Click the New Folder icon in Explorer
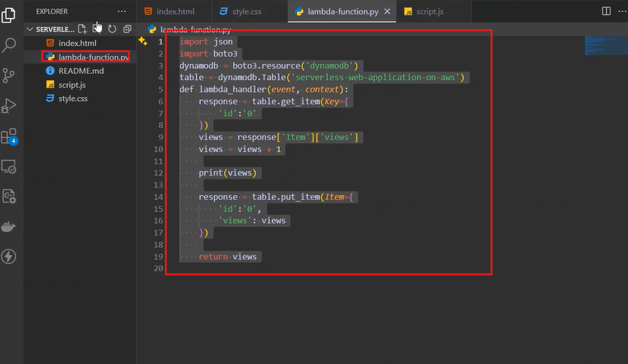 [x=97, y=29]
